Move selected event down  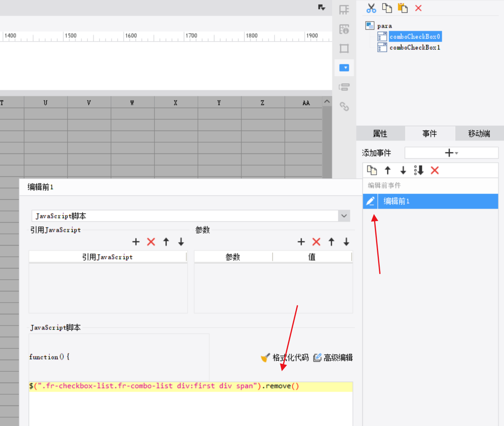403,170
